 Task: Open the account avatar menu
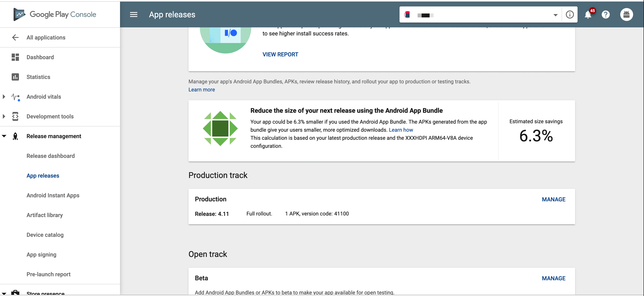(x=626, y=15)
